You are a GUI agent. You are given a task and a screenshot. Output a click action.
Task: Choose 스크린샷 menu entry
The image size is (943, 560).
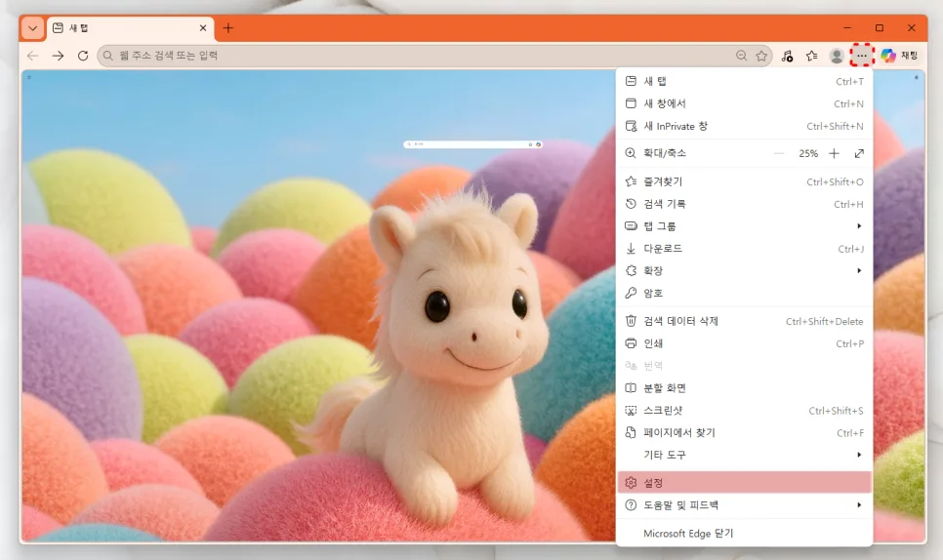745,411
